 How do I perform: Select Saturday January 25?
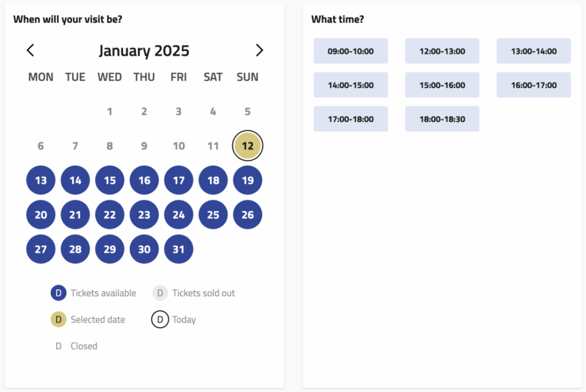[213, 215]
